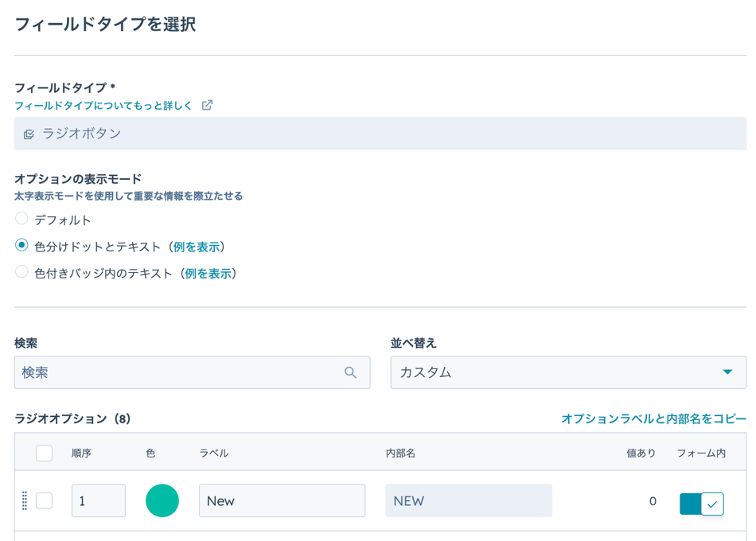Click the drag handle on the New option row

tap(25, 500)
